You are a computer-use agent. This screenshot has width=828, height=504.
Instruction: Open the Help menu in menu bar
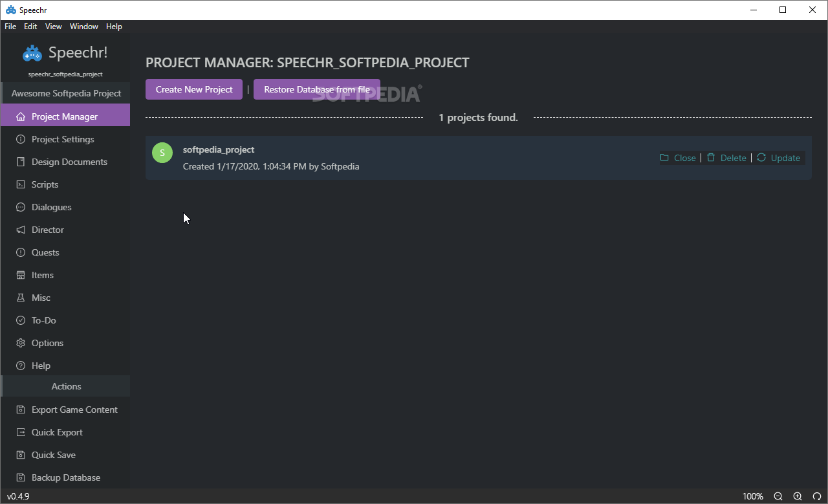point(114,27)
